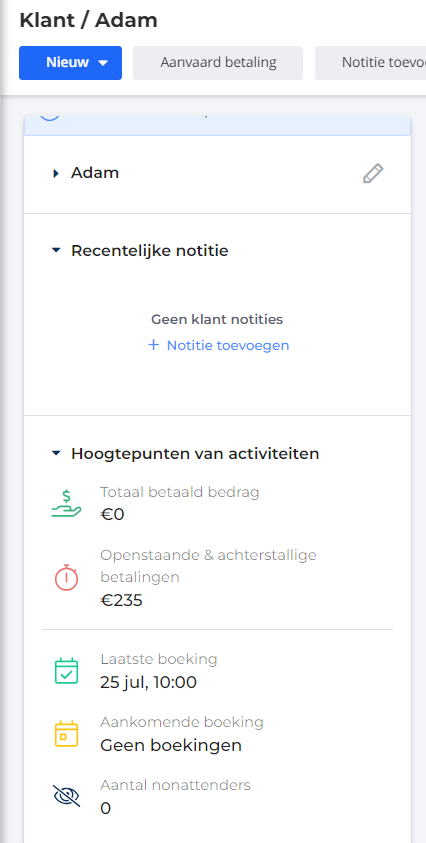
Task: Click the Klant / Adam breadcrumb title
Action: coord(89,20)
